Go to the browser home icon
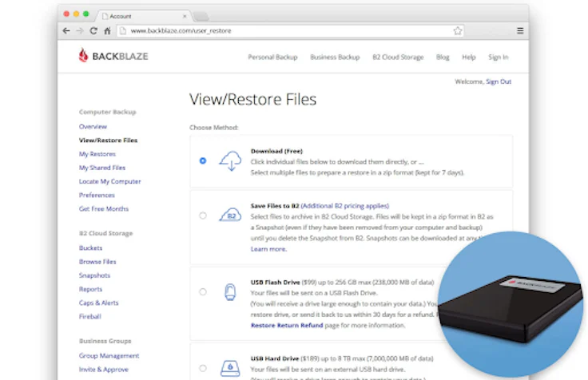The image size is (588, 380). click(x=107, y=30)
